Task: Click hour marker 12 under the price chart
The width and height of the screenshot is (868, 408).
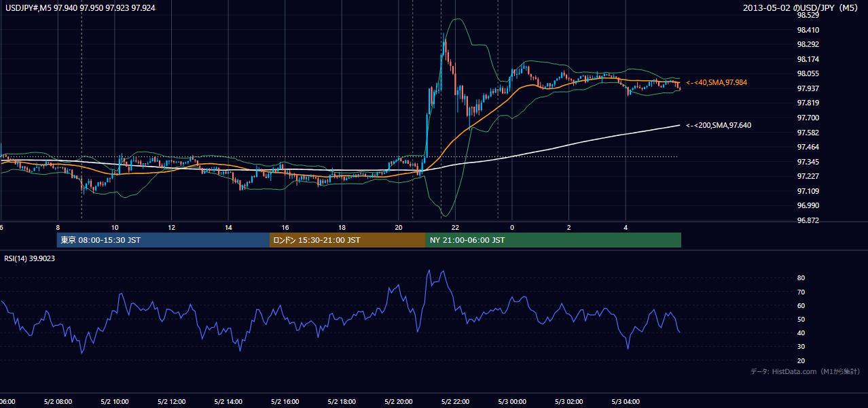Action: click(x=172, y=228)
